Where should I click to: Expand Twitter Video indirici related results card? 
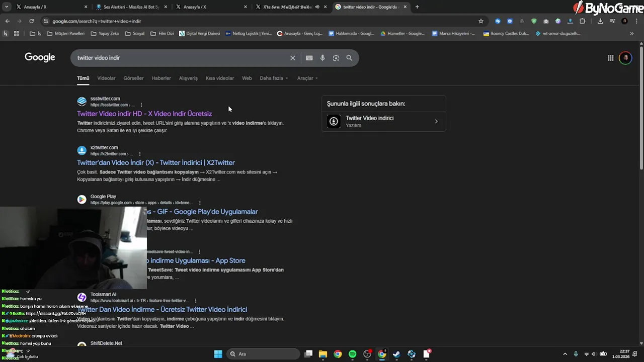[x=383, y=121]
